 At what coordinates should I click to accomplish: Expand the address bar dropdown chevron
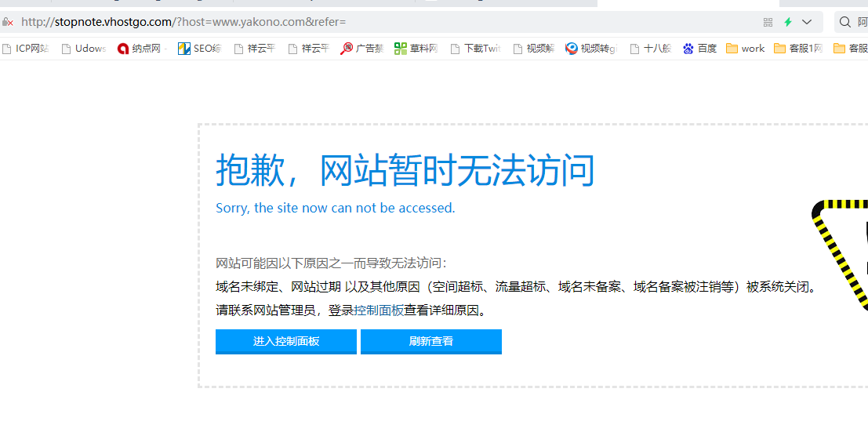coord(807,22)
